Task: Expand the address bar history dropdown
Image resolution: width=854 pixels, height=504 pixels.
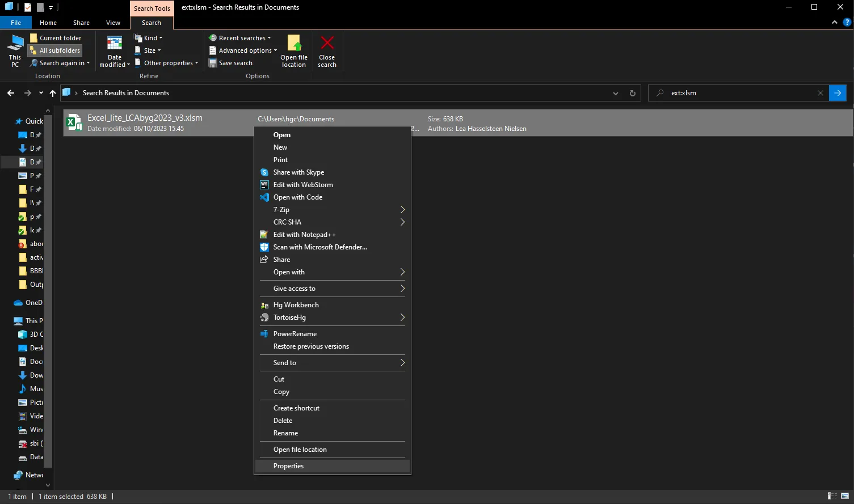Action: pos(616,93)
